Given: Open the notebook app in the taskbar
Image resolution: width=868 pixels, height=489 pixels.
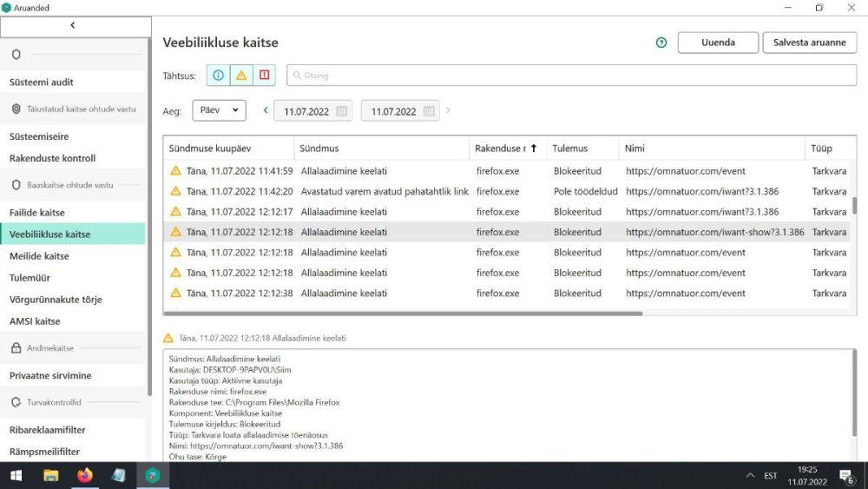Looking at the screenshot, I should 118,476.
